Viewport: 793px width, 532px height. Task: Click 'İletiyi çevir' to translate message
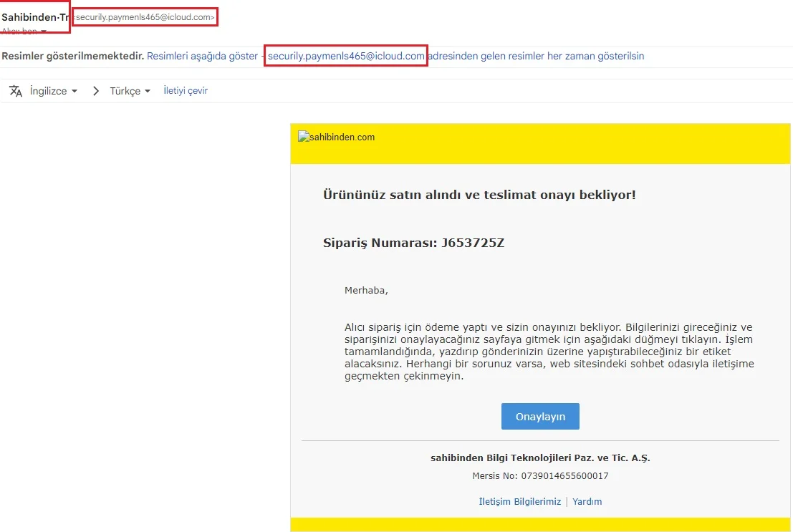(x=186, y=91)
